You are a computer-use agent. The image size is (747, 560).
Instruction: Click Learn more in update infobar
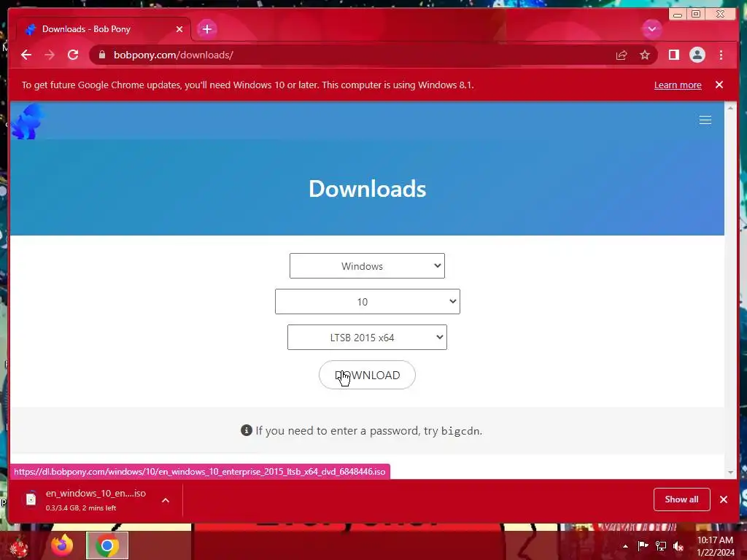[678, 85]
